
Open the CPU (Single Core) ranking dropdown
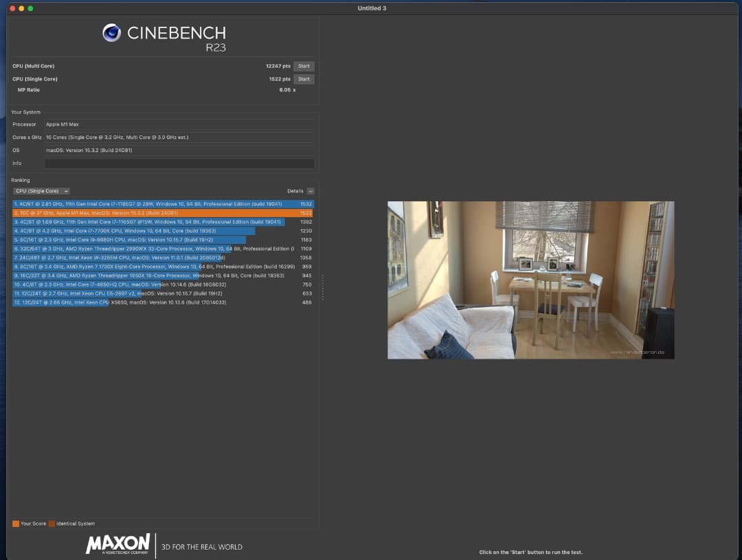tap(41, 191)
